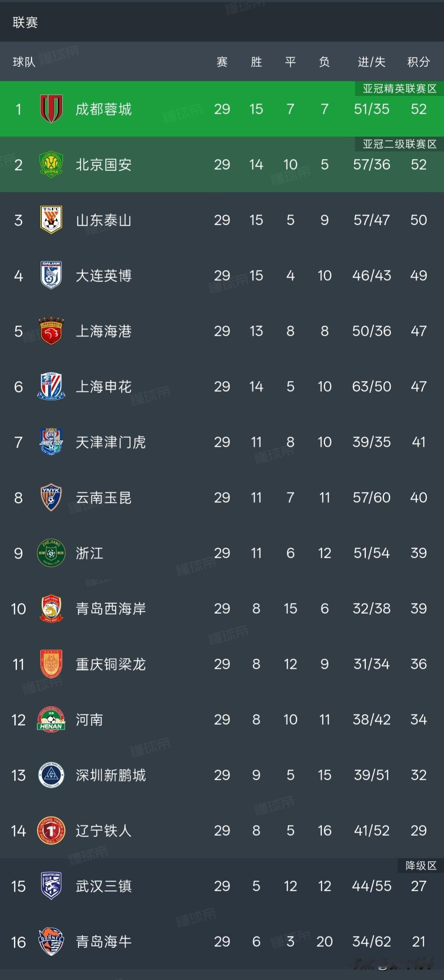The height and width of the screenshot is (980, 444).
Task: Open the Beijing Guoan (北京国安) green crest
Action: (51, 164)
